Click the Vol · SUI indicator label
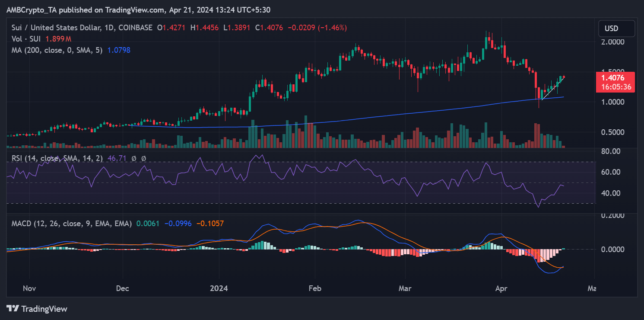644x320 pixels. [x=26, y=39]
